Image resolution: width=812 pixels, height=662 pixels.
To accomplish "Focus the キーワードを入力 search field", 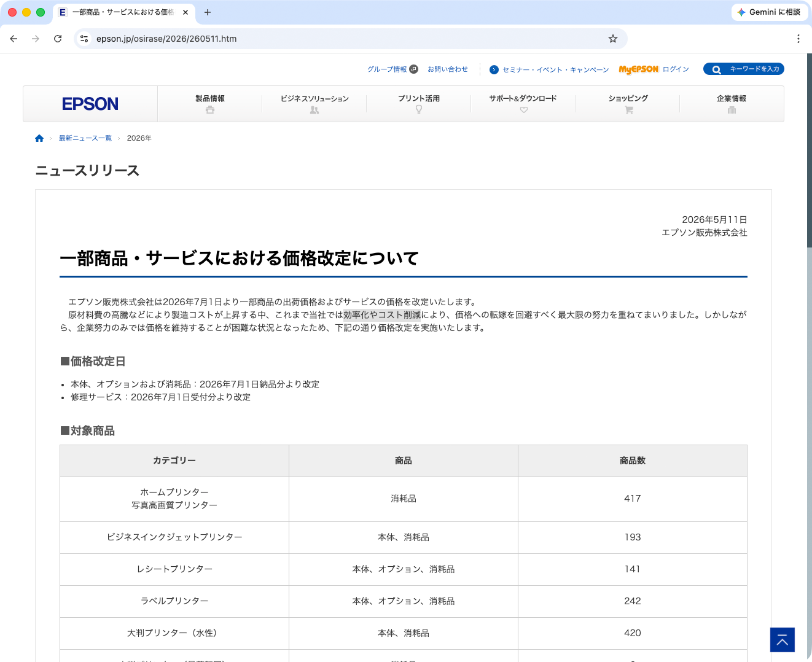I will click(x=744, y=69).
